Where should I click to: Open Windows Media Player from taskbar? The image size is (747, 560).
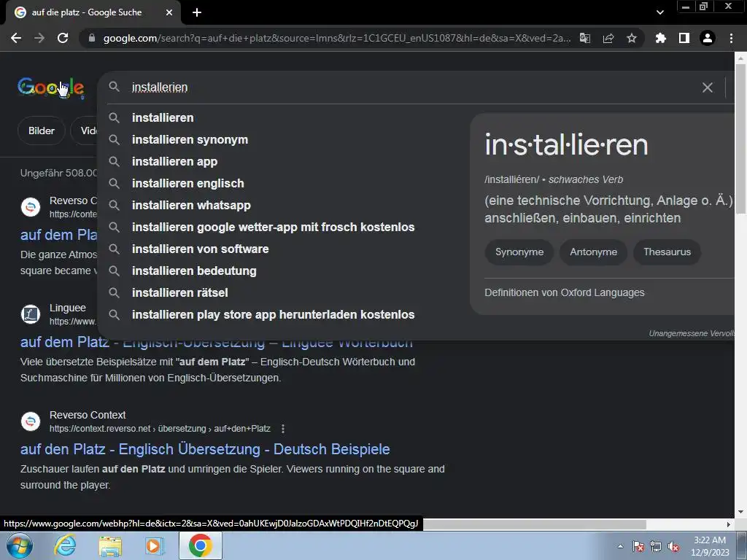pos(155,545)
